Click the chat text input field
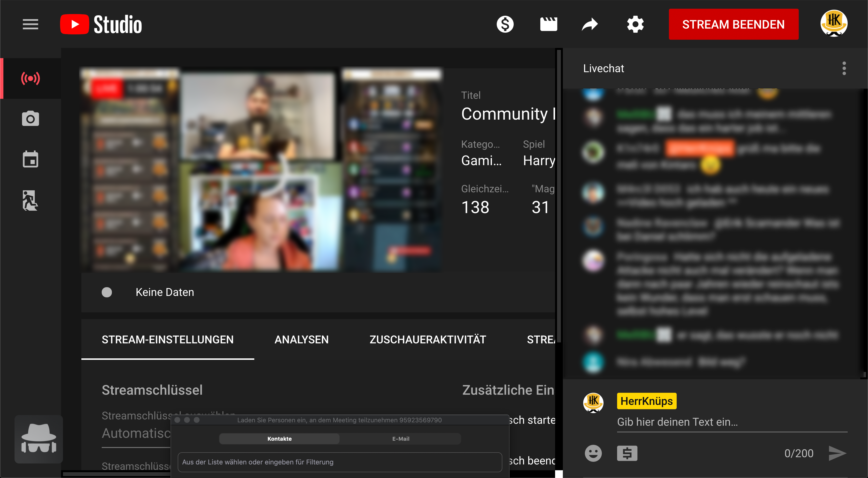The image size is (868, 478). 731,422
